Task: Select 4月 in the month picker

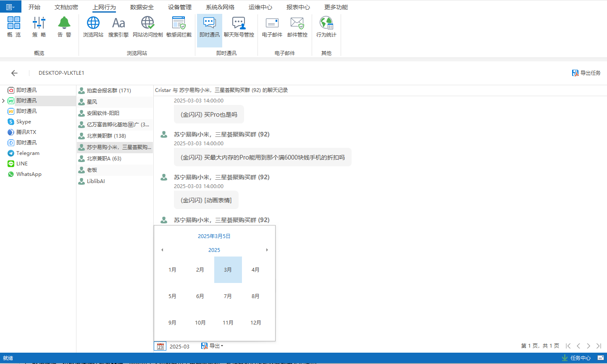Action: [x=255, y=270]
